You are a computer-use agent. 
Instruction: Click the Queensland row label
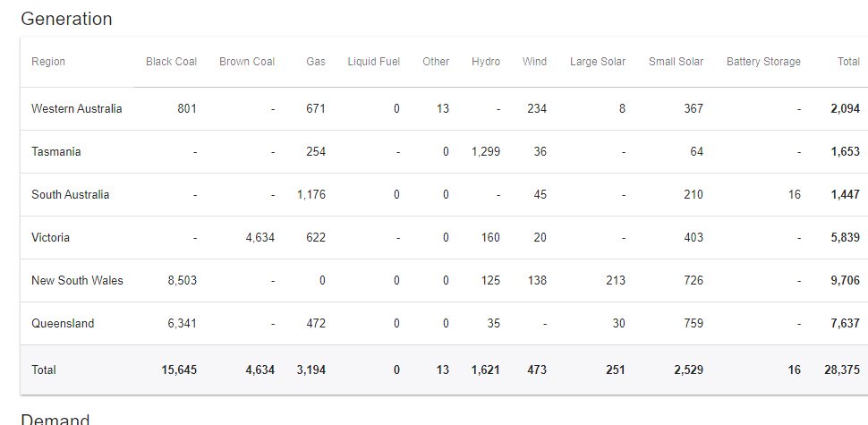(63, 323)
